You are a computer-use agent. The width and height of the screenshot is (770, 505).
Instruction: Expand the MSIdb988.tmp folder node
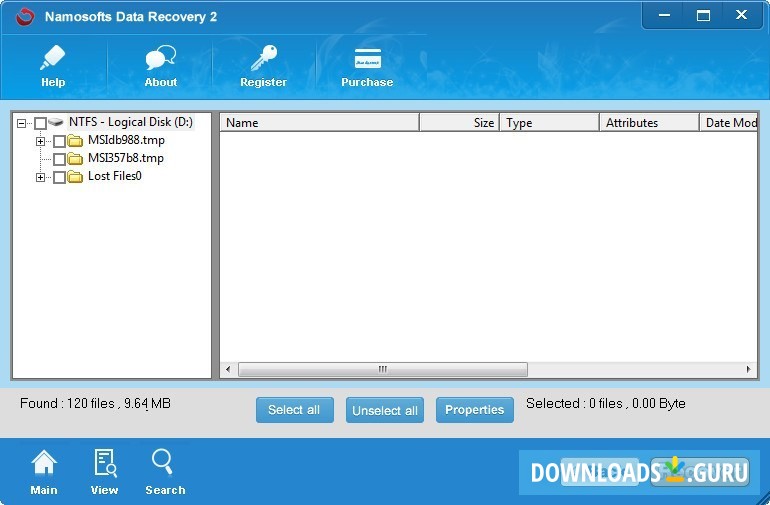(40, 141)
